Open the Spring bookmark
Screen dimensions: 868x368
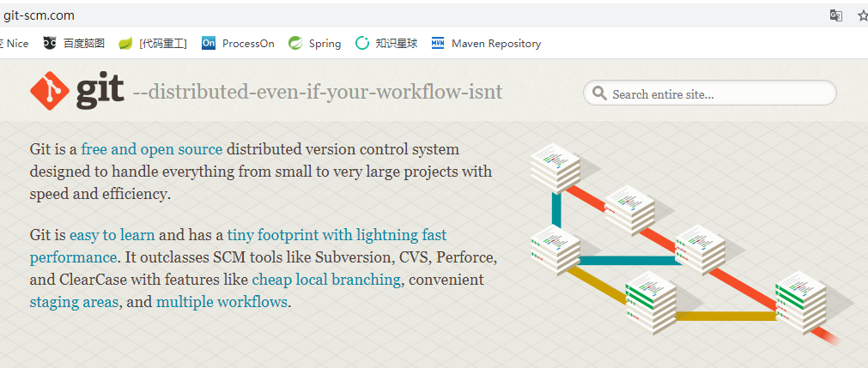pos(315,43)
